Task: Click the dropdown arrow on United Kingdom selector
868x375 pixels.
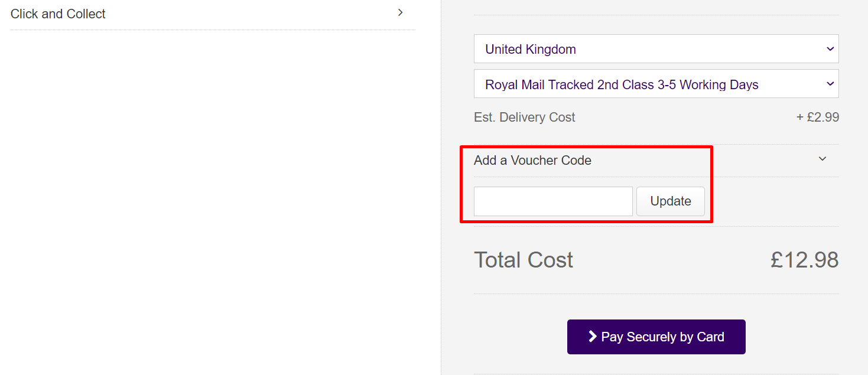Action: [x=831, y=48]
